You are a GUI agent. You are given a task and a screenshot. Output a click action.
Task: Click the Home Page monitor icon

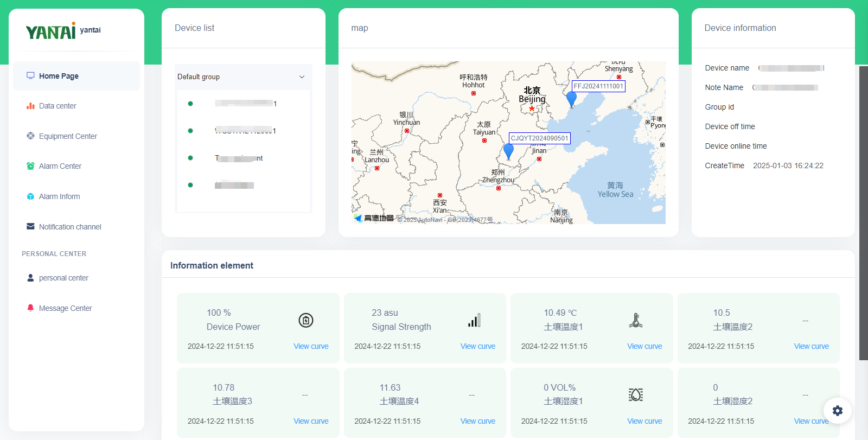[30, 76]
